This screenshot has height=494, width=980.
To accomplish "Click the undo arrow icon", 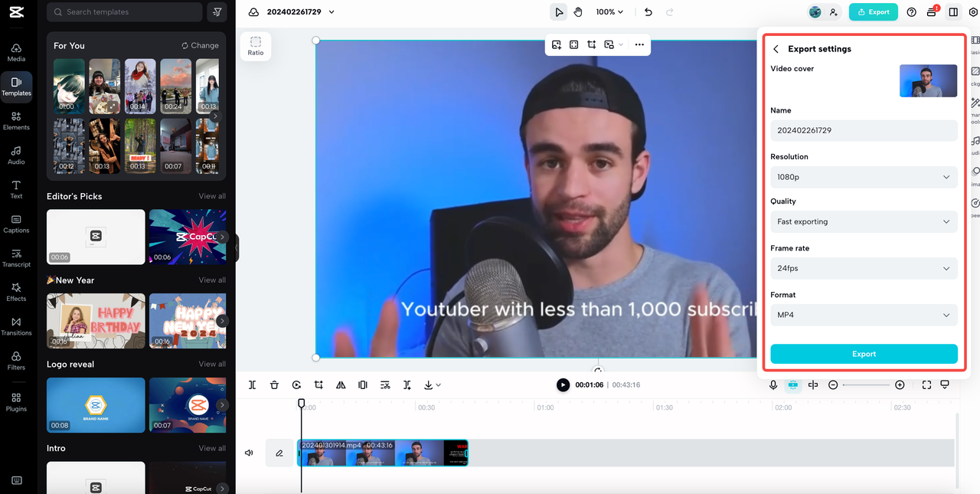I will click(x=648, y=12).
